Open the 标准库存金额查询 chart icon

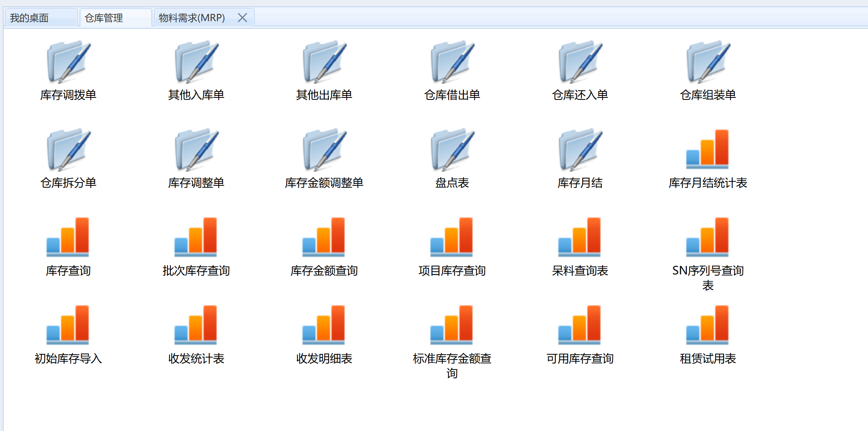pyautogui.click(x=451, y=325)
